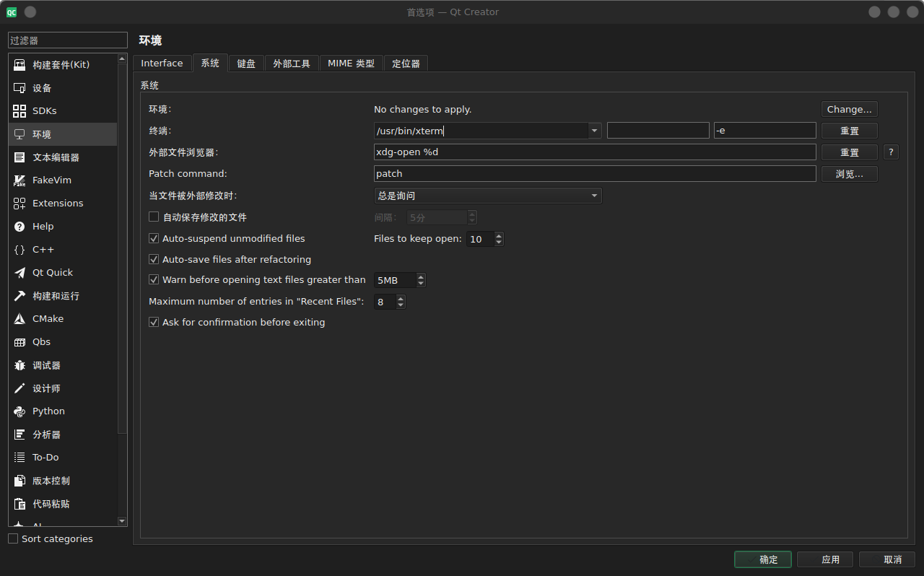Focus the xdg-open %d file browser field
Screen dimensions: 924x576
click(595, 152)
